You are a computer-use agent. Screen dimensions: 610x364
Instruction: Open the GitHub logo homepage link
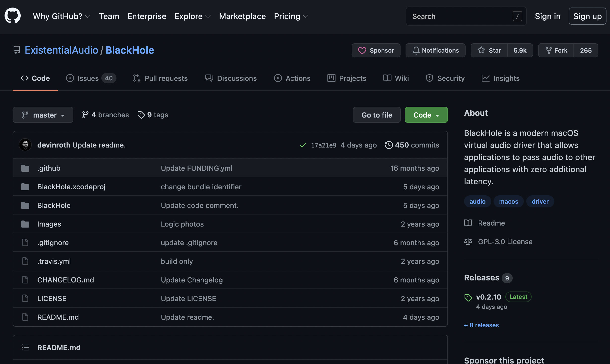12,16
